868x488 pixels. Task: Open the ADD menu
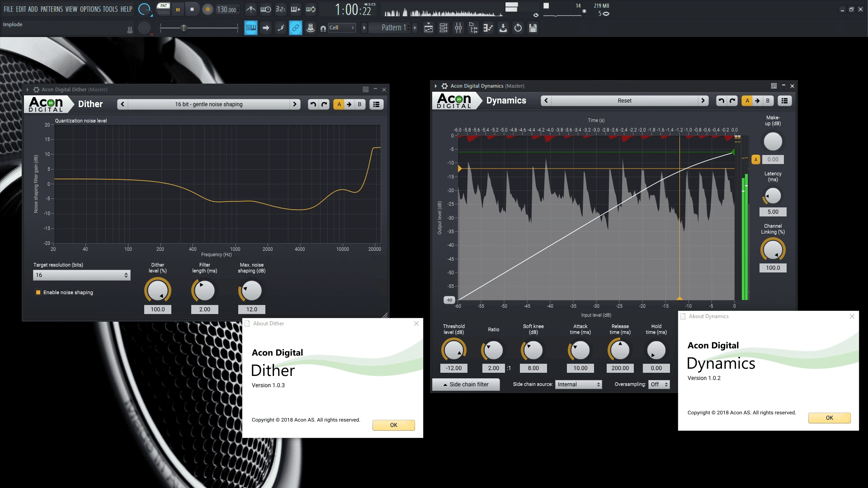(x=33, y=9)
